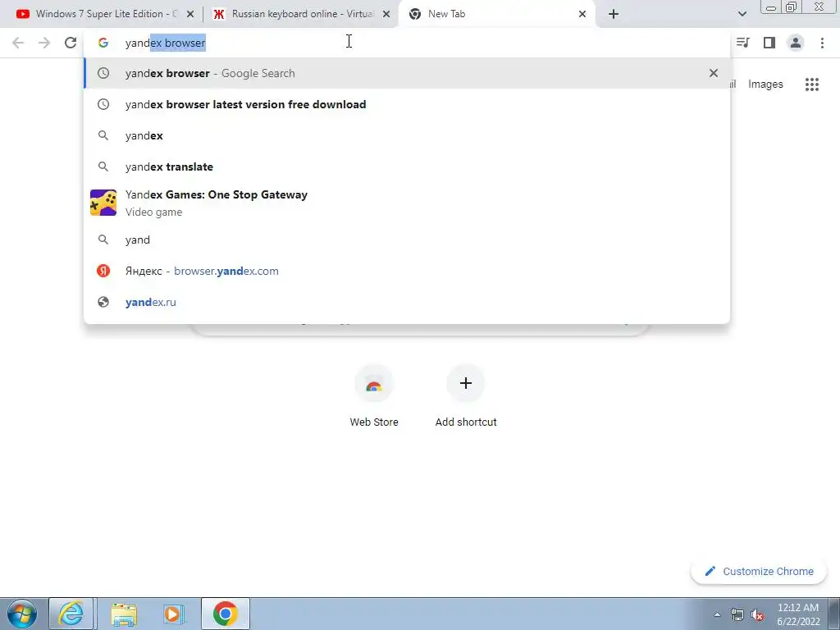
Task: Click the Yandex red logo icon in suggestions
Action: pyautogui.click(x=103, y=271)
